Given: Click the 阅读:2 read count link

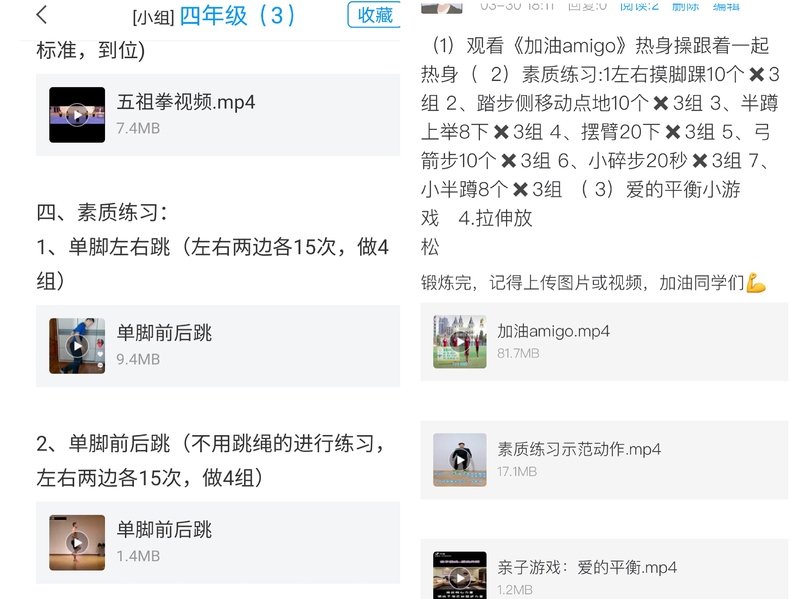Looking at the screenshot, I should [640, 6].
